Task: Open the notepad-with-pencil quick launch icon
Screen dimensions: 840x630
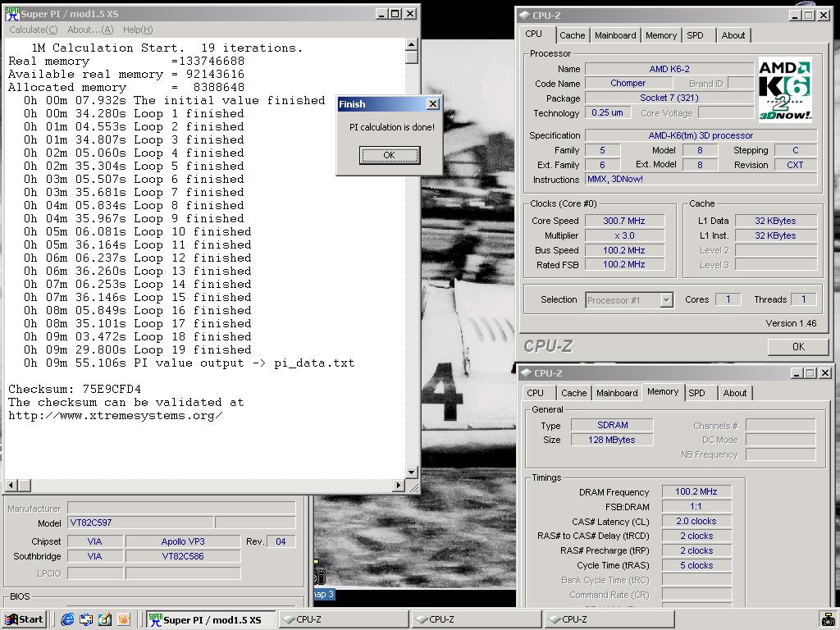Action: coord(105,619)
